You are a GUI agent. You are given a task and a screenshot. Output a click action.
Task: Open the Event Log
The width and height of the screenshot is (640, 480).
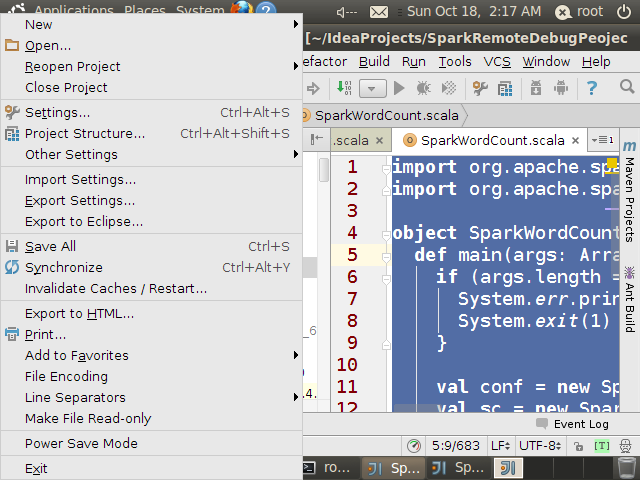(x=572, y=424)
